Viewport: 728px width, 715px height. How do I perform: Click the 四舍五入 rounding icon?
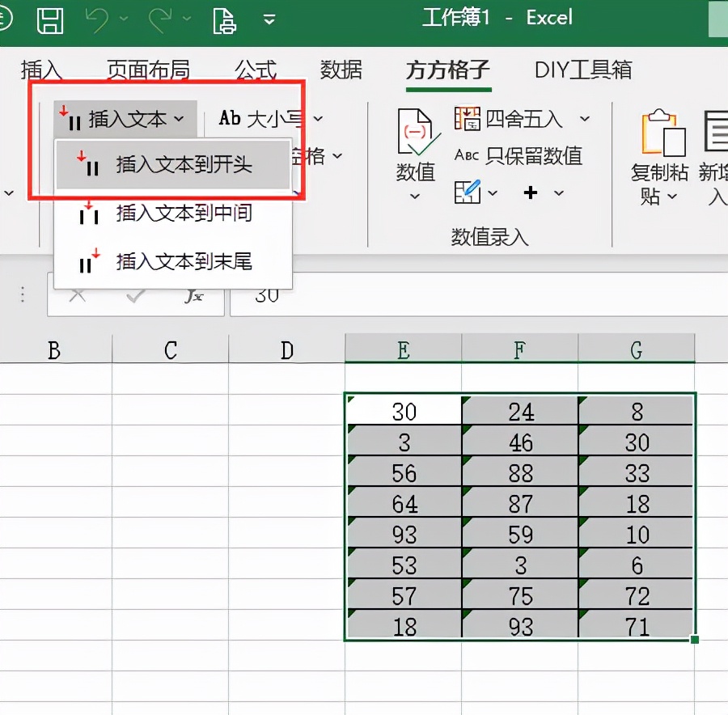pyautogui.click(x=468, y=119)
